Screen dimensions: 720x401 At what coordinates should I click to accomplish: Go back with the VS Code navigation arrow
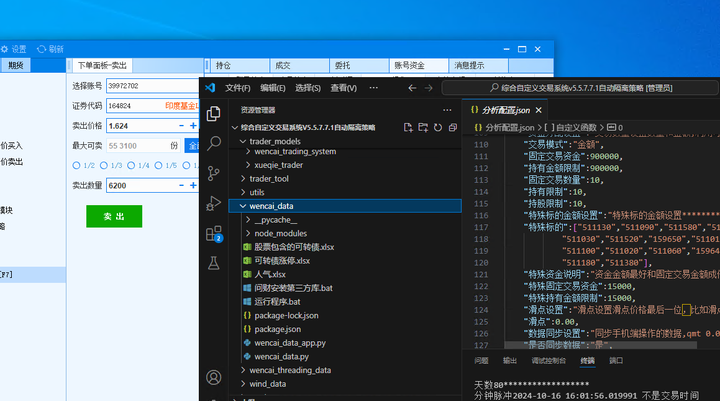(412, 88)
